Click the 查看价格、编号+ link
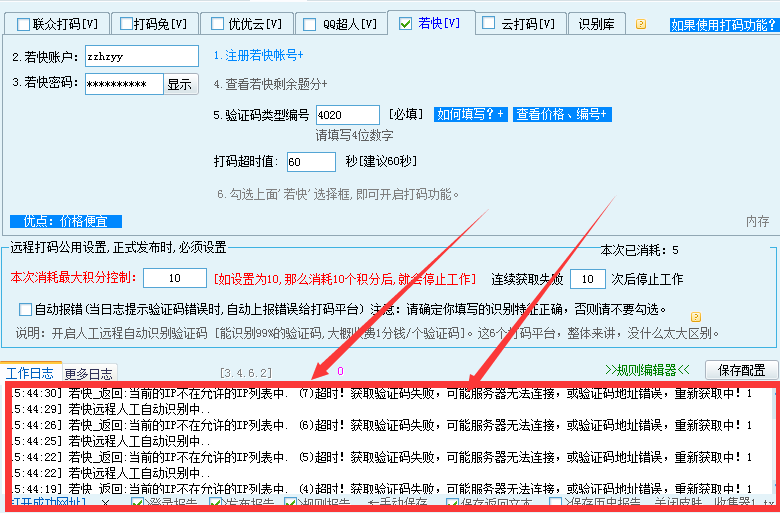This screenshot has width=780, height=513. point(562,114)
